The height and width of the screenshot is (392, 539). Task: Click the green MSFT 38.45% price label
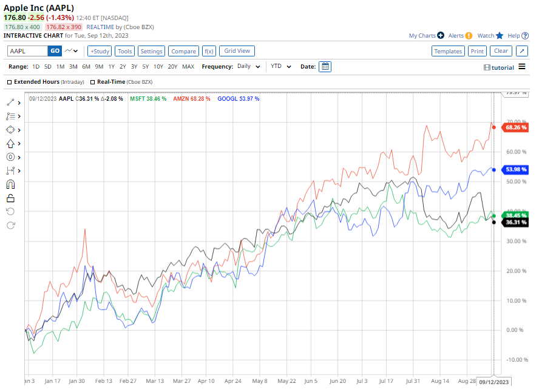(x=515, y=215)
